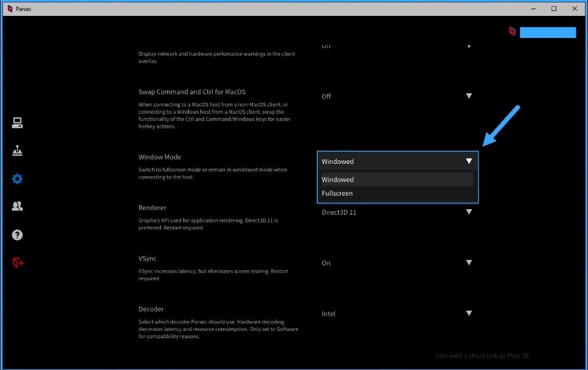Open the Computers tab in sidebar

[x=17, y=124]
